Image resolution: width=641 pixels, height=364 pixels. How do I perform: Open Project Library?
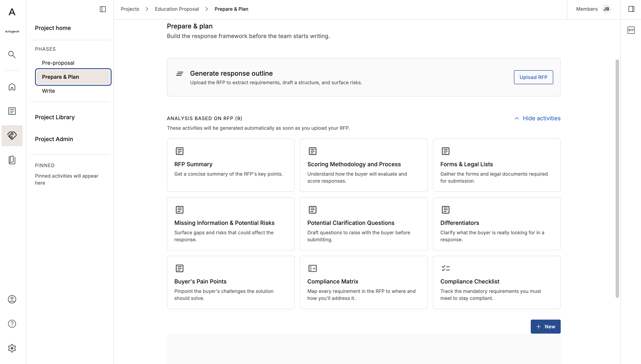pos(55,117)
